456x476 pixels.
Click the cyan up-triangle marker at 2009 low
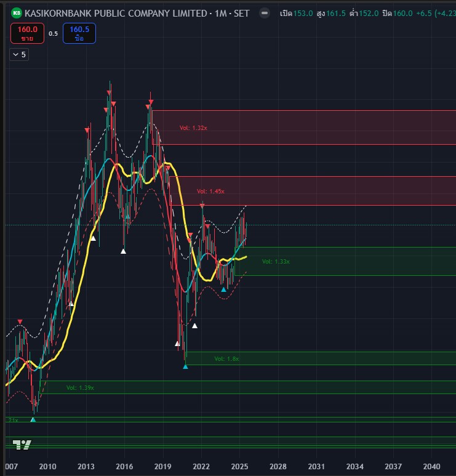(x=33, y=419)
